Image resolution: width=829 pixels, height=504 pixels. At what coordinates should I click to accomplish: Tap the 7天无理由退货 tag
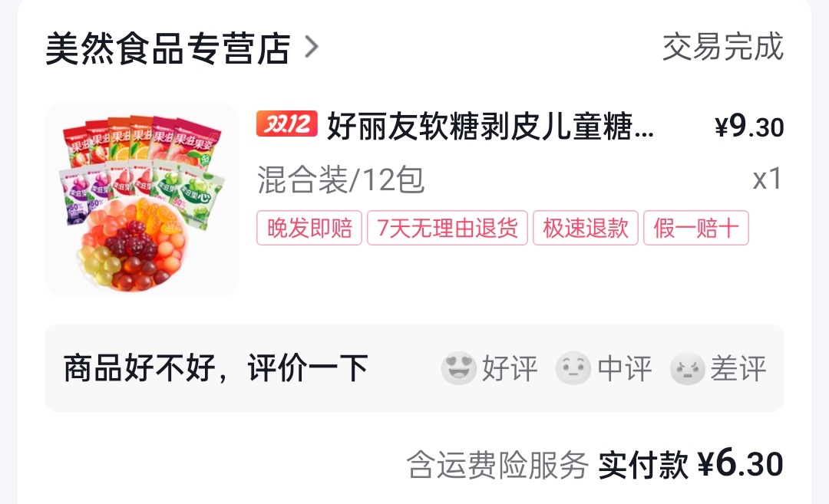click(448, 229)
